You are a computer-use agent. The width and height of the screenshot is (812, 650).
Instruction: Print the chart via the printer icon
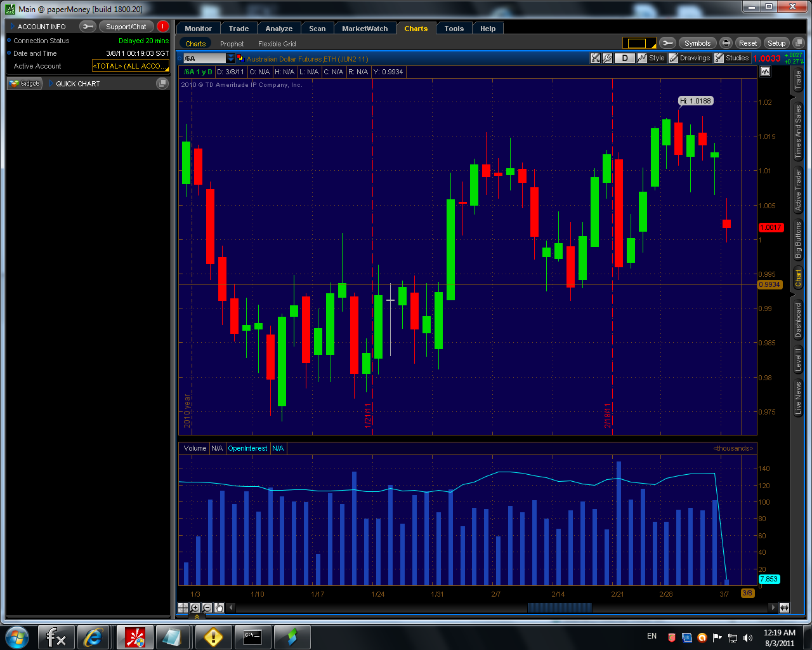[726, 43]
